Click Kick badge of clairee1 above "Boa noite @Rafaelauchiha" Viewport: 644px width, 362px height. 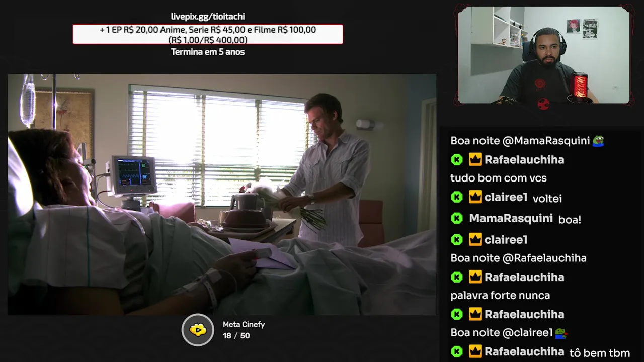tap(457, 240)
